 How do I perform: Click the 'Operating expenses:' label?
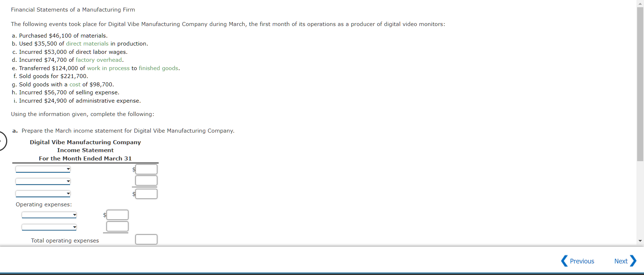(x=44, y=205)
